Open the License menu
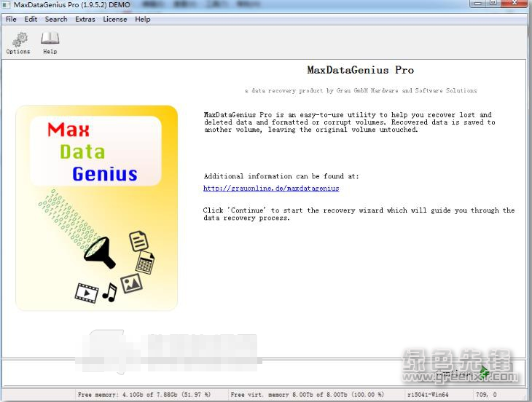 pos(115,19)
